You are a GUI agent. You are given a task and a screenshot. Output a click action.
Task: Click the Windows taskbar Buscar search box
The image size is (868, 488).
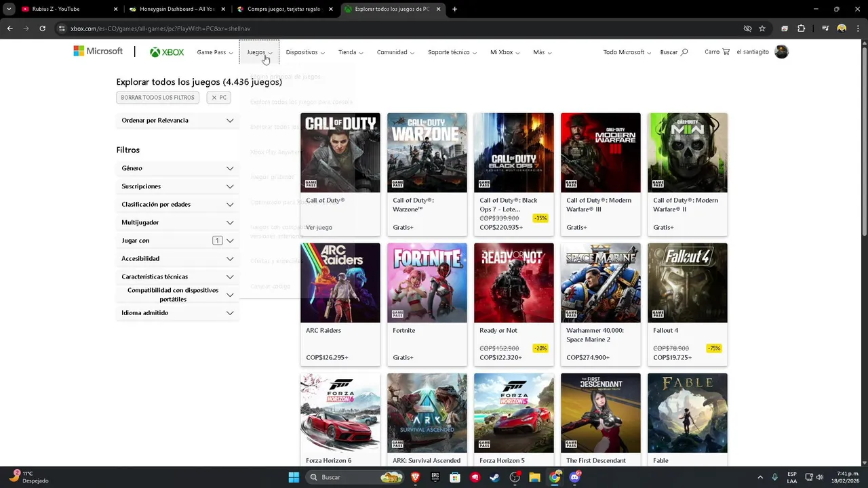[x=355, y=477]
